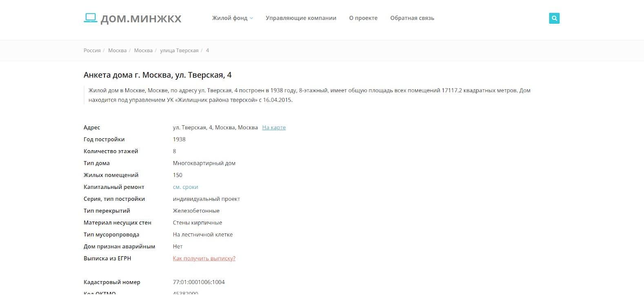Click the cadastral number 77:01:0001006:1004
644x295 pixels.
tap(199, 282)
